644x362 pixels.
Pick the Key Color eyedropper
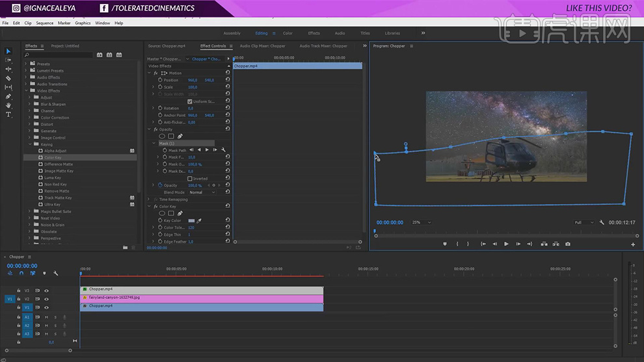[x=200, y=221]
